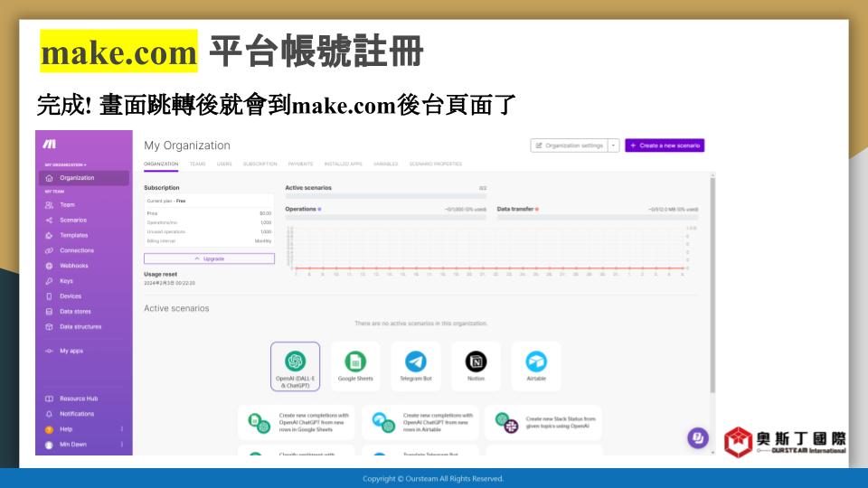
Task: Click the My Organization page heading
Action: pyautogui.click(x=187, y=145)
